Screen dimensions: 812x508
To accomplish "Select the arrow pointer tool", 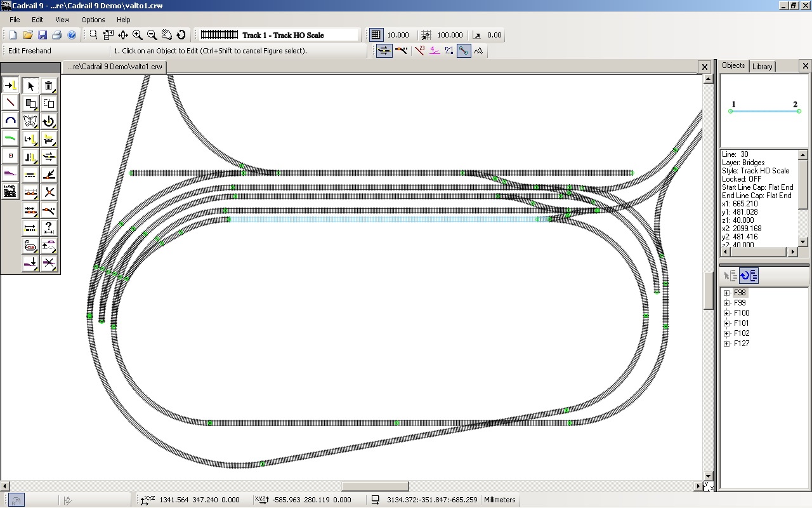I will coord(30,86).
